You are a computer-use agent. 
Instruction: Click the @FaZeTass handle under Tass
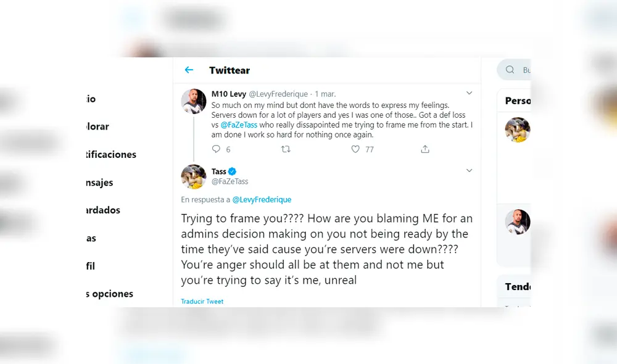[230, 181]
